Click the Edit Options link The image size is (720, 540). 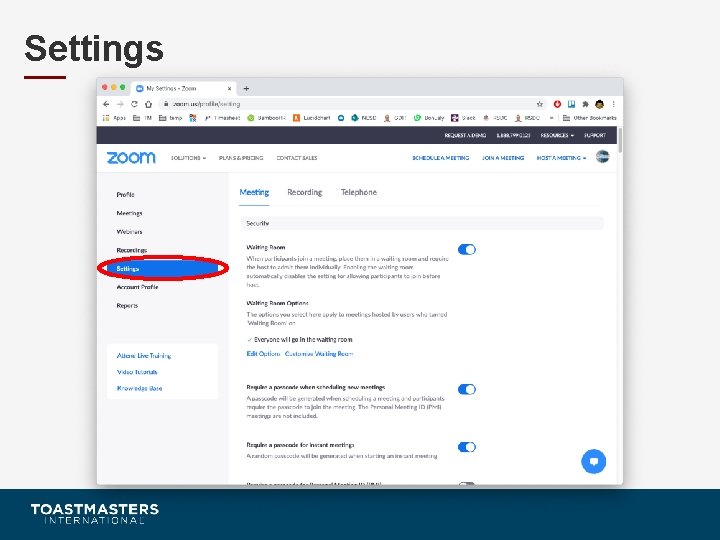coord(263,354)
